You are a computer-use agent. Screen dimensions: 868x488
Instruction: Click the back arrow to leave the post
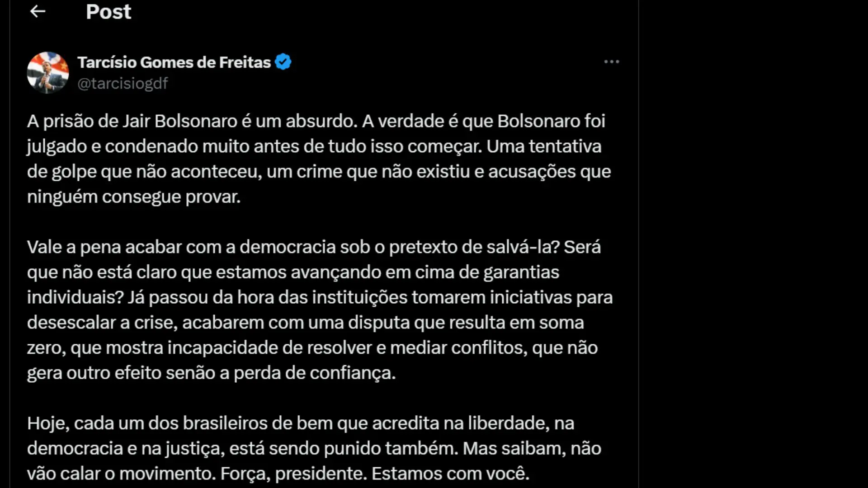tap(38, 11)
